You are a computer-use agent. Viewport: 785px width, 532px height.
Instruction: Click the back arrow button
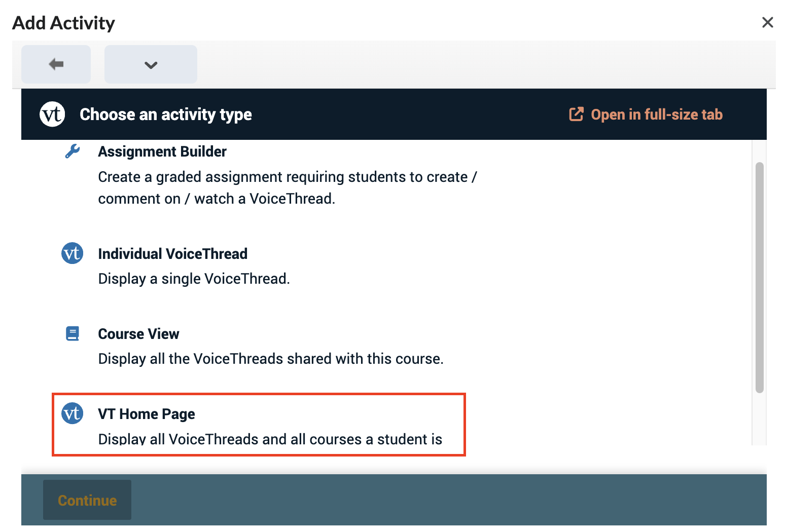(56, 64)
